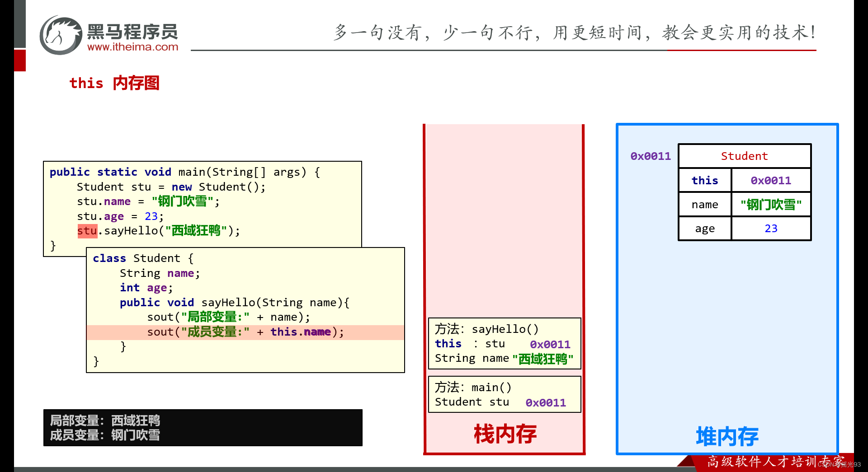Screen dimensions: 868x472
Task: Click the '方法: sayHello()' stack frame title
Action: pos(487,329)
